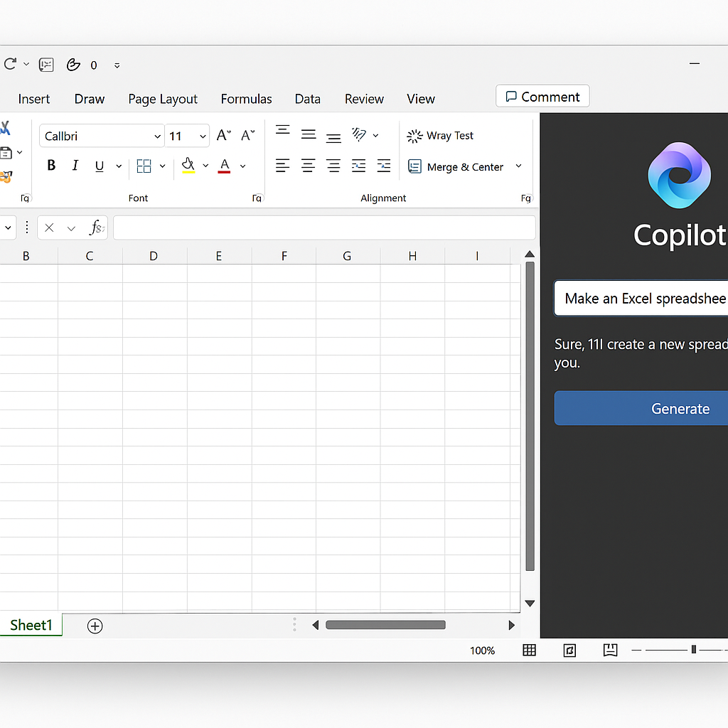
Task: Click the Format Painter icon
Action: click(6, 177)
